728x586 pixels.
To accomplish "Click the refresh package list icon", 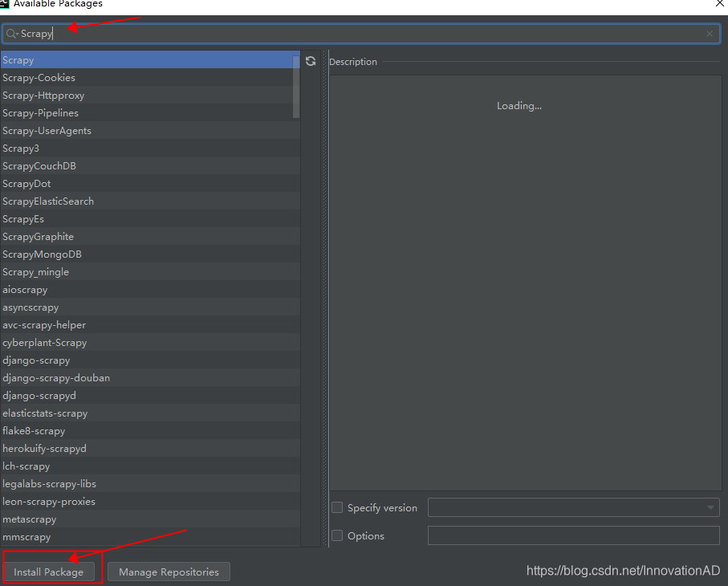I will tap(311, 61).
